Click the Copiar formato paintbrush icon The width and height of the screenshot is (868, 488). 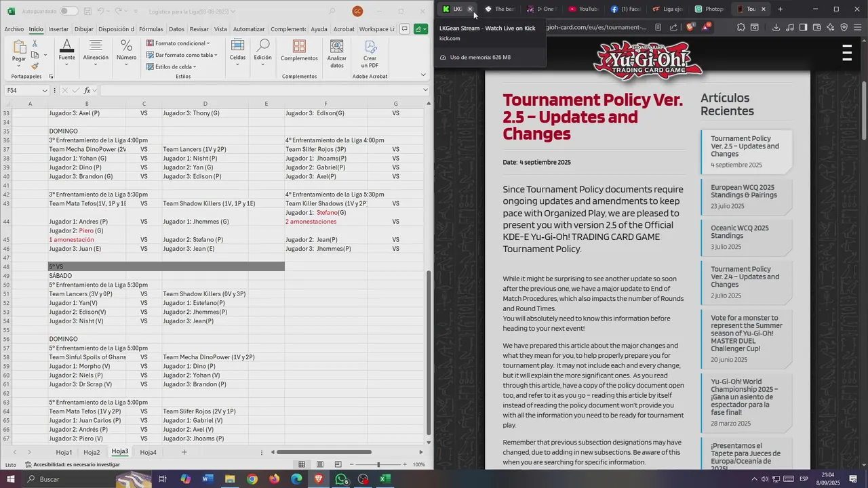tap(35, 66)
